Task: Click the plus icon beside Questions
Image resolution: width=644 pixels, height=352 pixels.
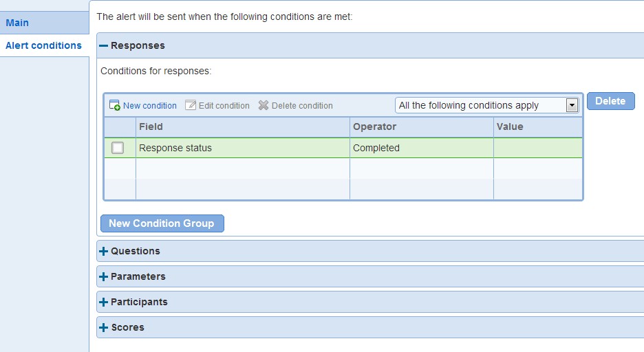Action: [103, 251]
